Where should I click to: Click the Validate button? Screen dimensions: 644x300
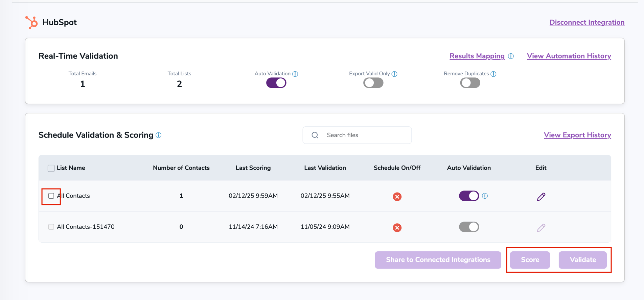coord(583,260)
